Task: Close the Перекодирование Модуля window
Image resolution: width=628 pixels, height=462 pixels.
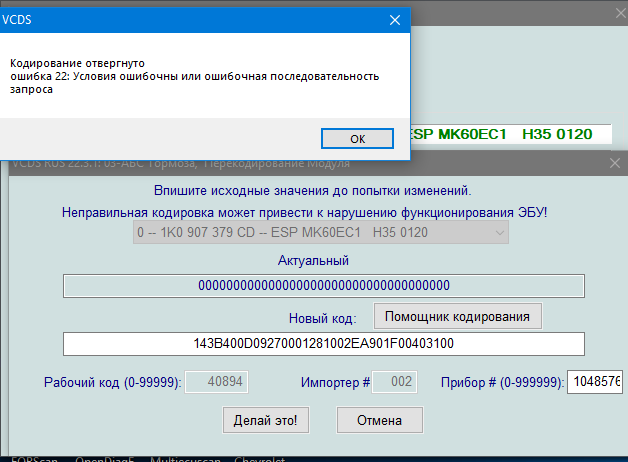Action: click(x=614, y=163)
